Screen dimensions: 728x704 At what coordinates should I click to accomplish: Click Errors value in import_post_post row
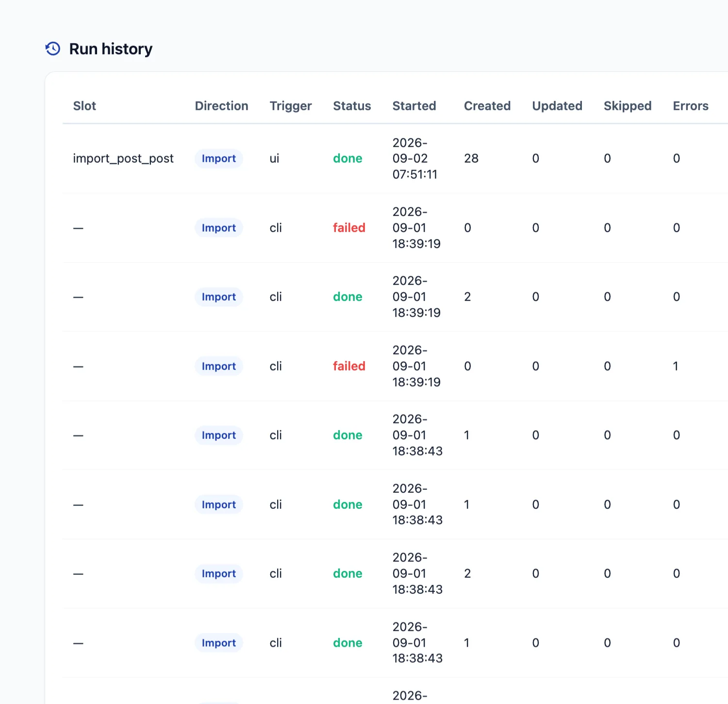click(677, 159)
